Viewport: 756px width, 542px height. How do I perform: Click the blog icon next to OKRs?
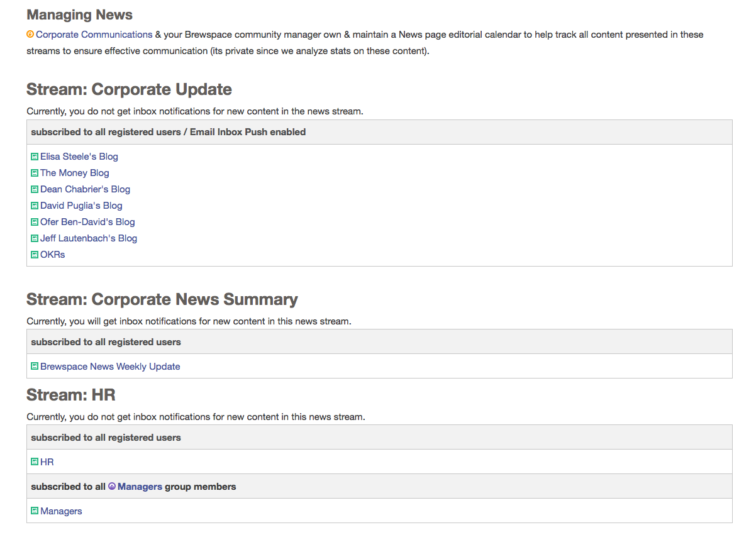point(35,255)
